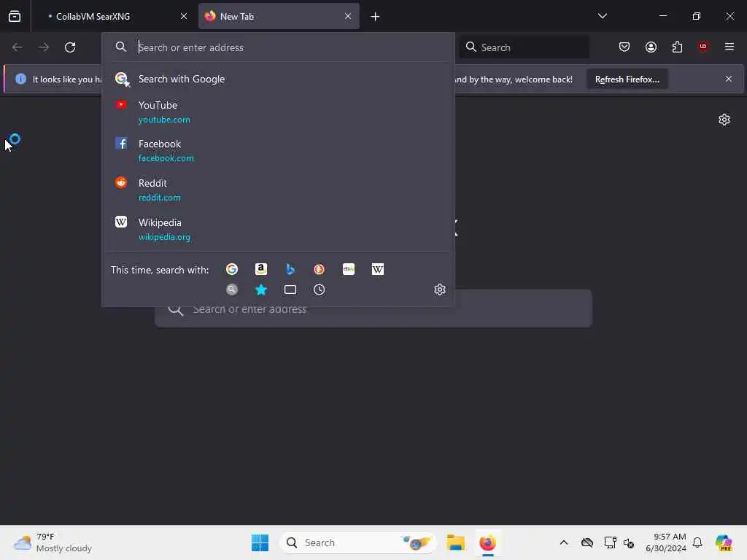The width and height of the screenshot is (747, 560).
Task: Open File Explorer from taskbar
Action: 455,542
